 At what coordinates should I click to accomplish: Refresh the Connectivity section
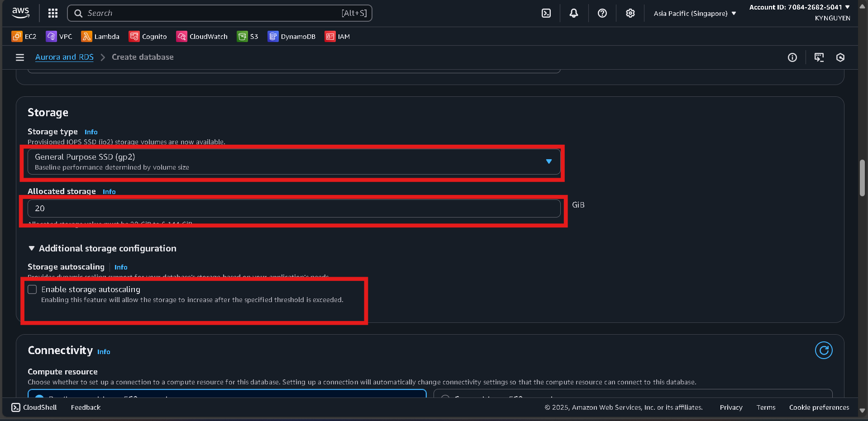coord(823,350)
